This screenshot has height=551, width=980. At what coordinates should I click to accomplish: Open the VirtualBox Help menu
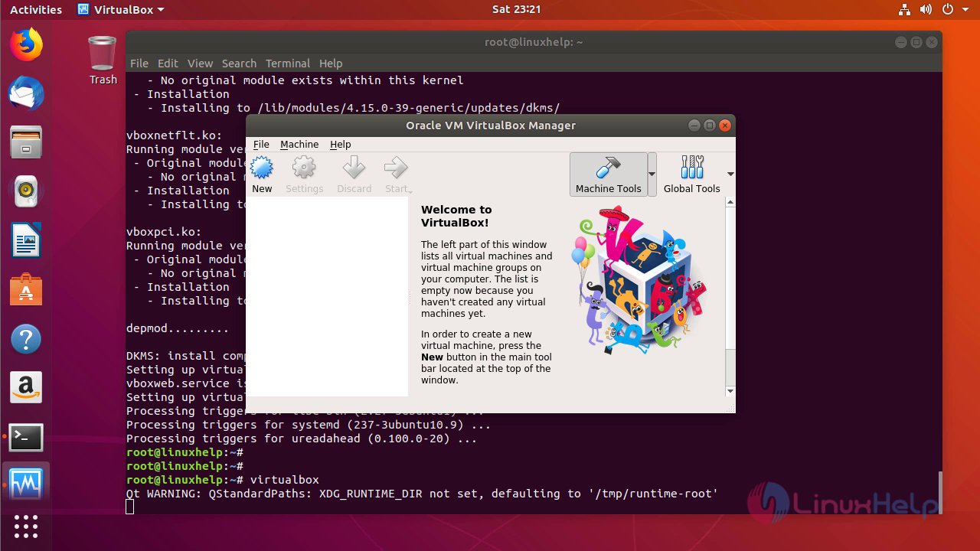click(340, 144)
